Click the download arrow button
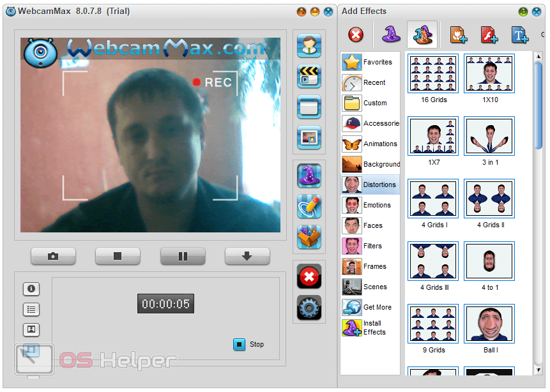550x392 pixels. [247, 256]
